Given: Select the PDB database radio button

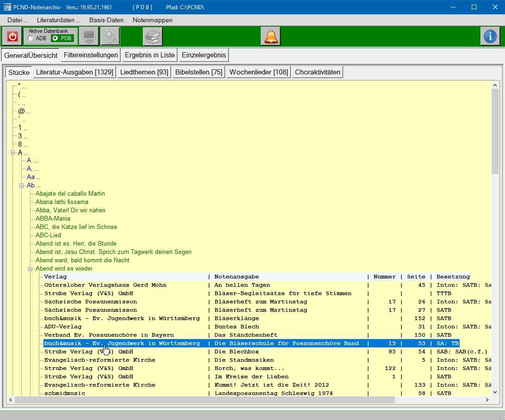Looking at the screenshot, I should [55, 38].
